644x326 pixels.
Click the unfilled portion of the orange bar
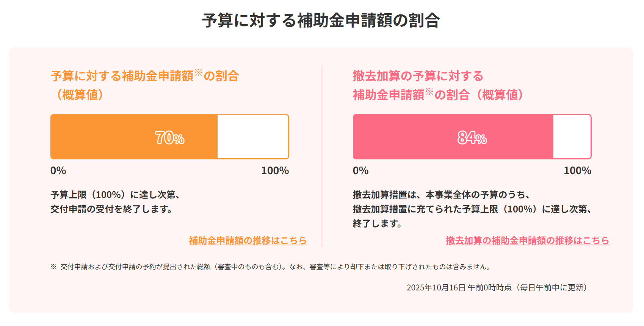pyautogui.click(x=252, y=137)
